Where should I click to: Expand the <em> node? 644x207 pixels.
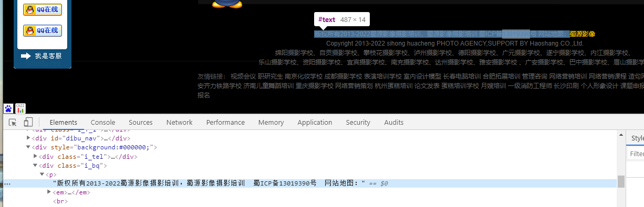[49, 192]
